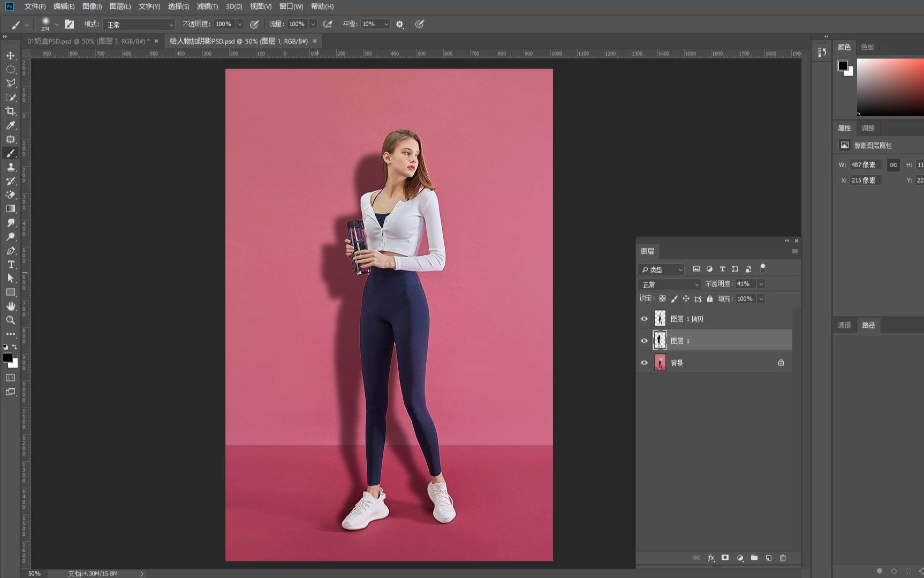Delete layer using trash icon

coord(783,558)
